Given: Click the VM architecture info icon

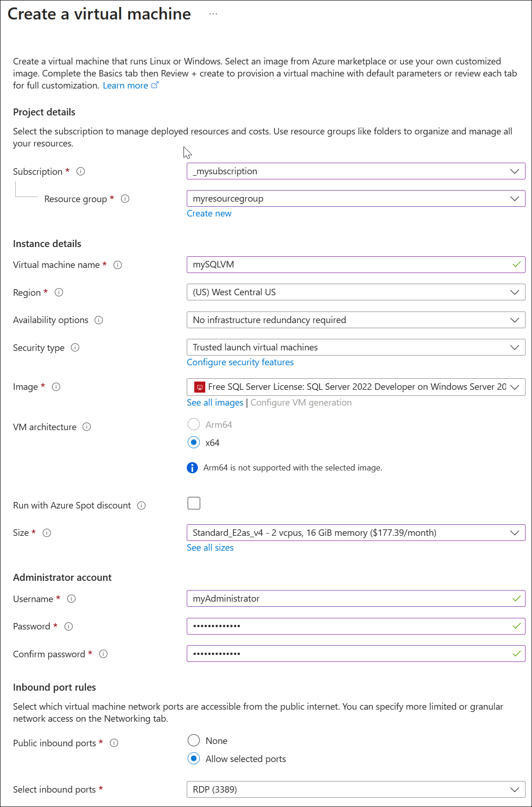Looking at the screenshot, I should pos(87,427).
